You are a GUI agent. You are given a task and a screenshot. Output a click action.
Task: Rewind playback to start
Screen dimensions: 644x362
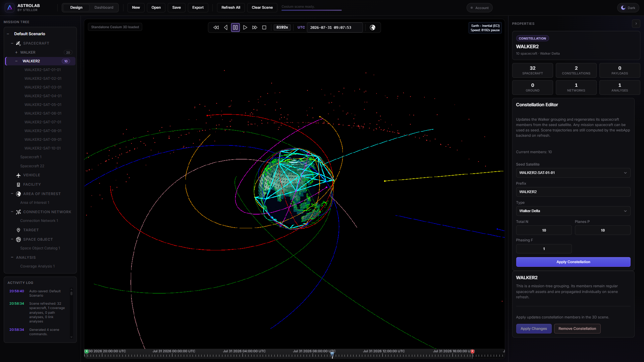pos(216,27)
